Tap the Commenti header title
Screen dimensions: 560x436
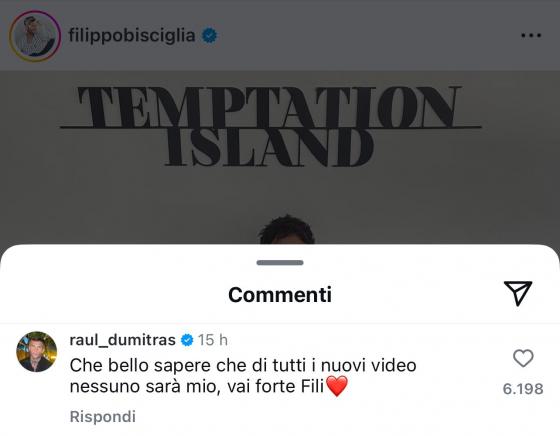pyautogui.click(x=280, y=295)
